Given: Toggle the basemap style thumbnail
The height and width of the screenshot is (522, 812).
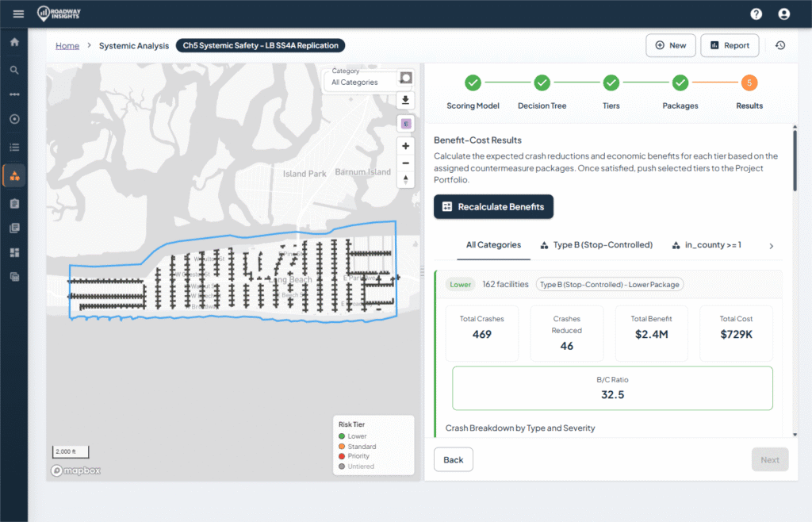Looking at the screenshot, I should [405, 78].
